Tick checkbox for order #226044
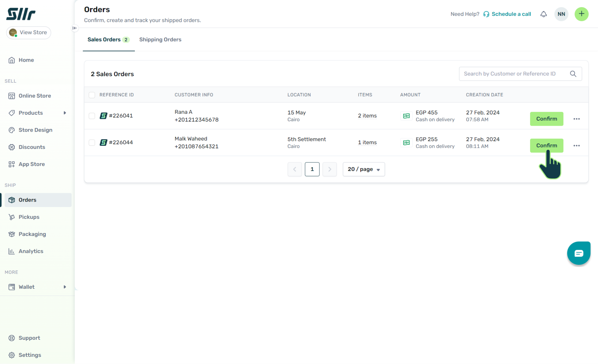The height and width of the screenshot is (364, 598). (x=92, y=143)
